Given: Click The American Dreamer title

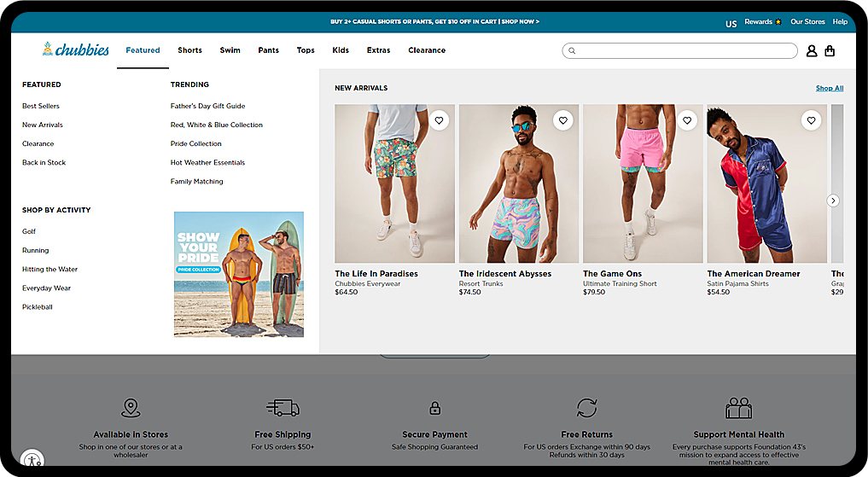Looking at the screenshot, I should [754, 273].
